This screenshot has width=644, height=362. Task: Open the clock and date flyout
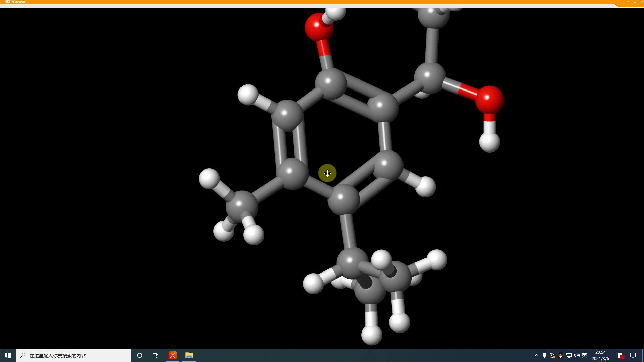600,355
